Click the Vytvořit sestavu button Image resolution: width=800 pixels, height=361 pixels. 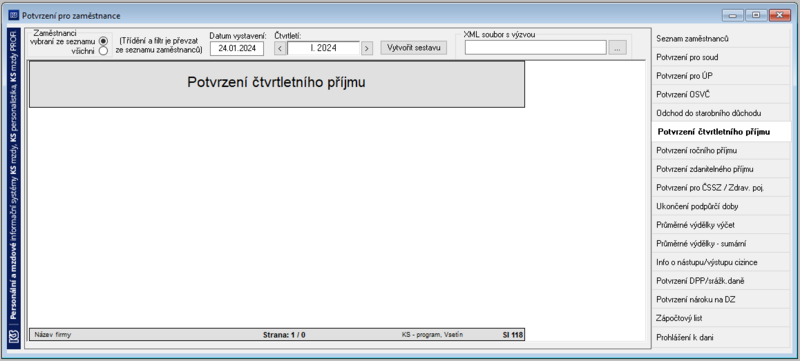pyautogui.click(x=414, y=48)
